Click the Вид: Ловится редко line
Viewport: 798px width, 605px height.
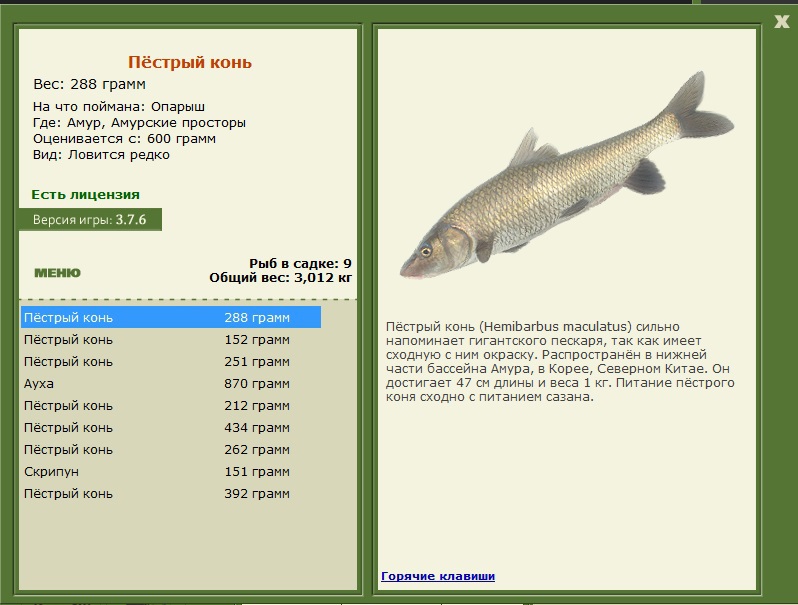coord(101,155)
